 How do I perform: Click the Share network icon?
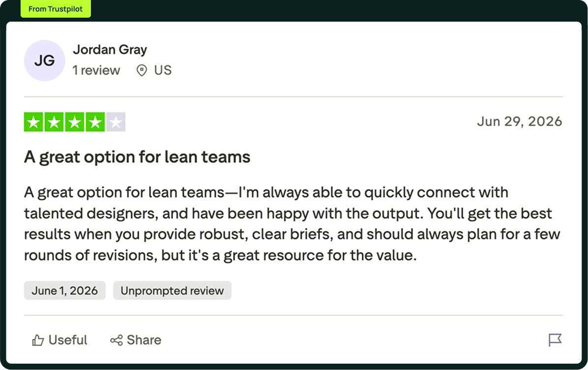click(116, 340)
